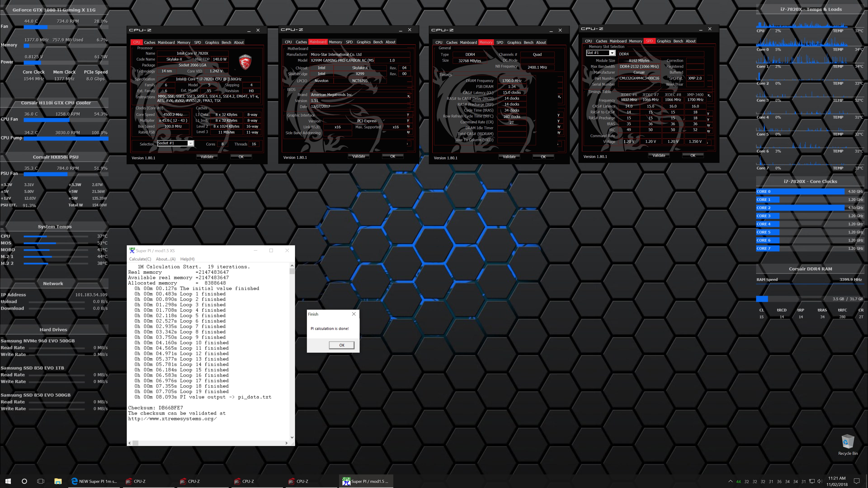
Task: Click the IP Address 101.183.54.109 value
Action: pos(91,295)
